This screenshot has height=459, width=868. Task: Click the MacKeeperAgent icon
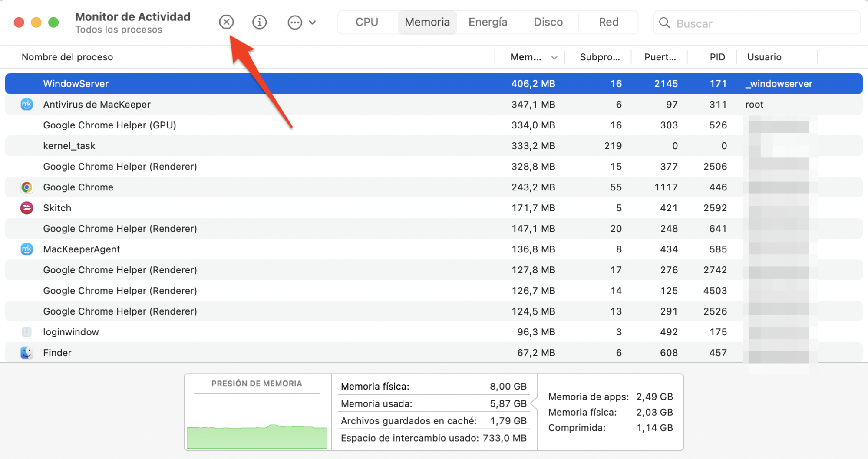[26, 249]
